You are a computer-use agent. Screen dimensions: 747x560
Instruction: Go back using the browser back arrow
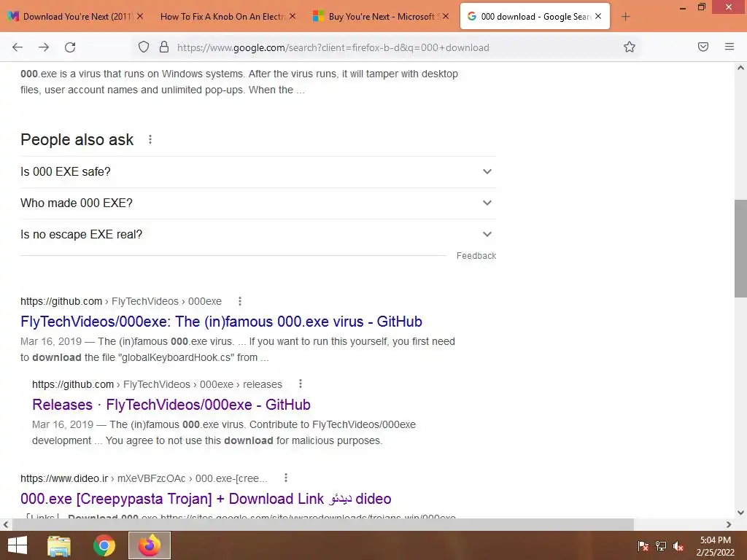click(x=18, y=47)
